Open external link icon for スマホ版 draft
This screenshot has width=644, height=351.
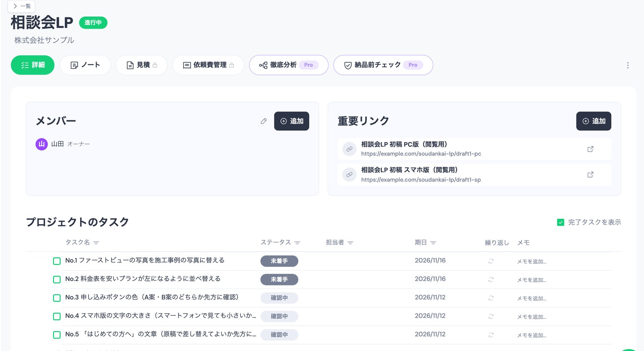point(590,175)
